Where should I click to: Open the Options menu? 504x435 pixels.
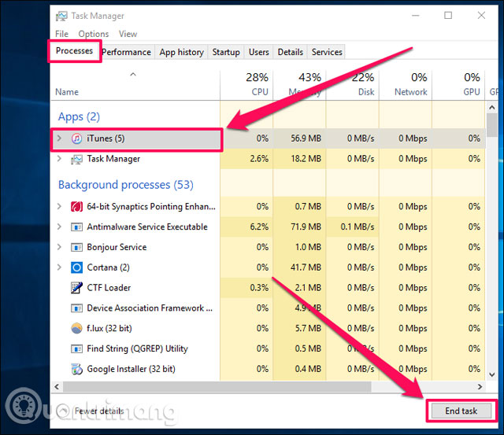click(x=94, y=34)
